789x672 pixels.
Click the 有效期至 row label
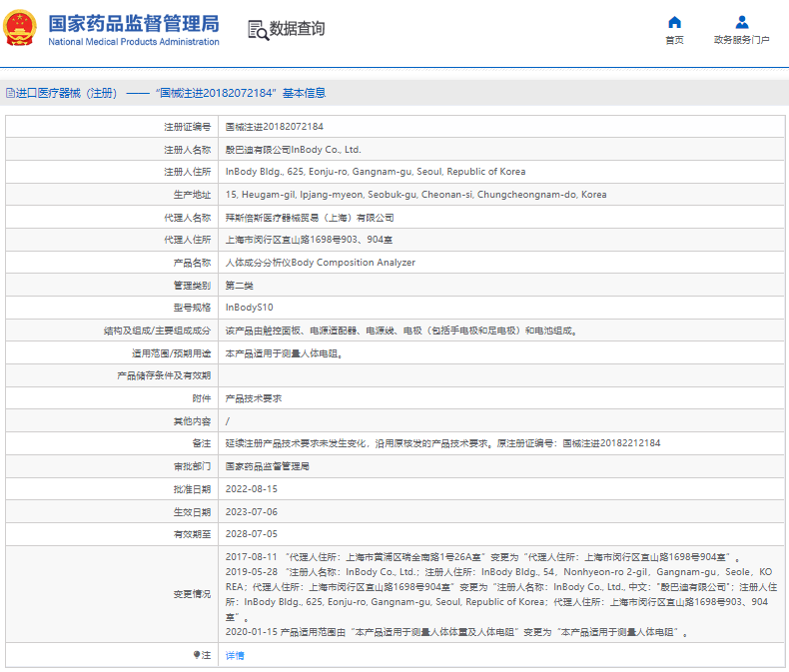click(x=192, y=534)
